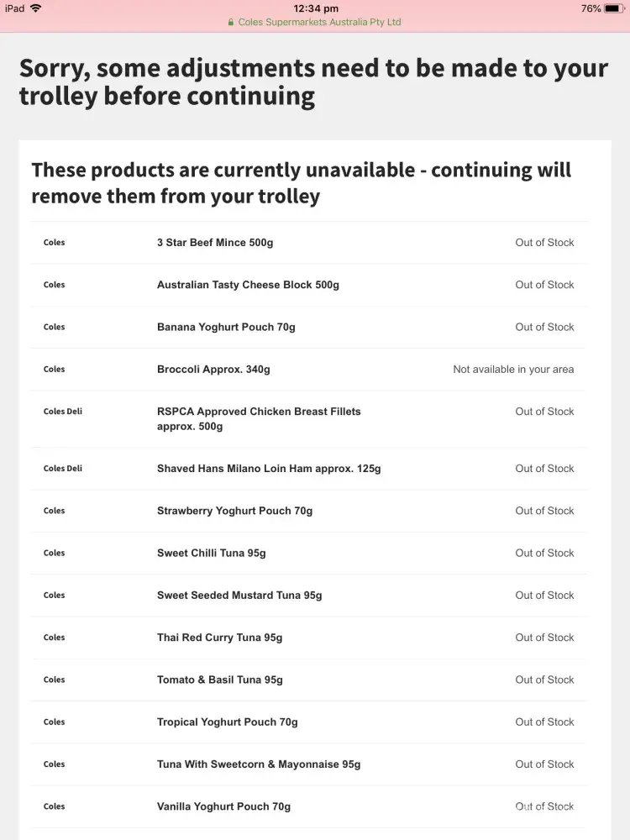Select the 3 Star Beef Mince 500g item
Image resolution: width=630 pixels, height=840 pixels.
coord(215,243)
